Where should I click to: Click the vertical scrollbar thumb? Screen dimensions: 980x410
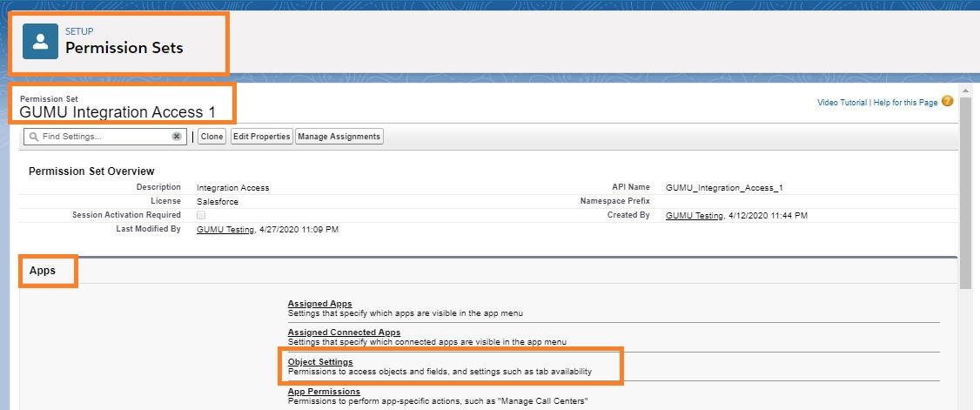coord(965,192)
